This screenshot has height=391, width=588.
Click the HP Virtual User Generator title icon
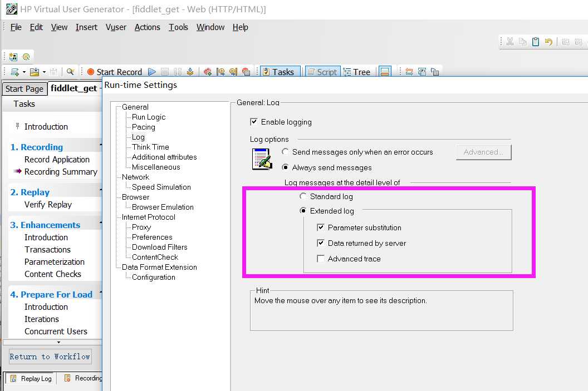click(11, 9)
